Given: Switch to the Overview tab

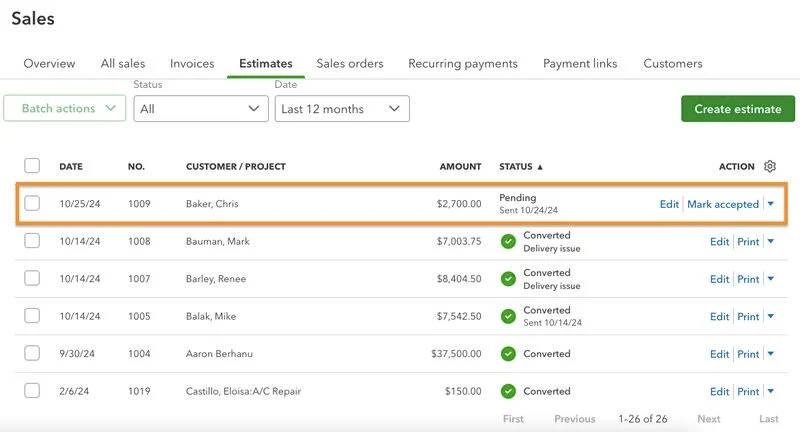Looking at the screenshot, I should pos(49,63).
